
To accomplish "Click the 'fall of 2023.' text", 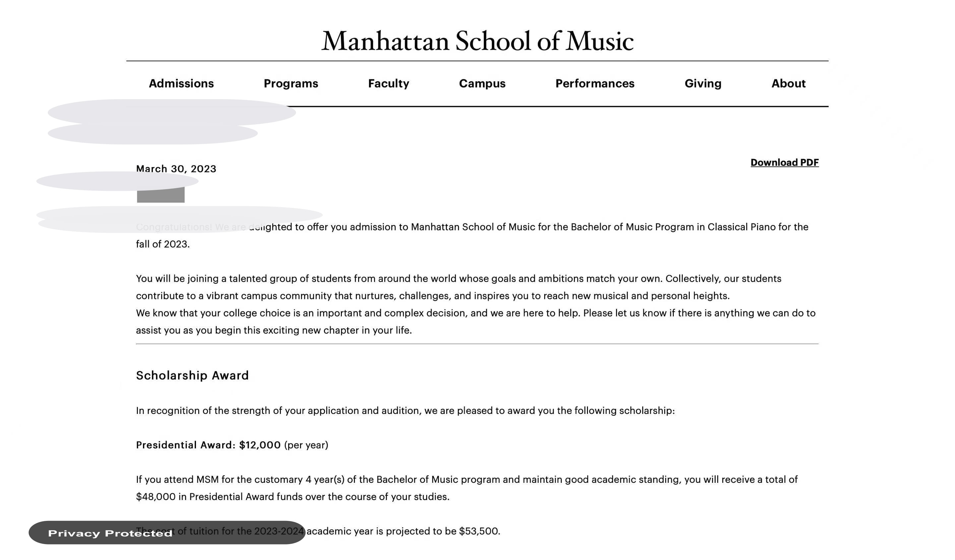I will point(163,244).
